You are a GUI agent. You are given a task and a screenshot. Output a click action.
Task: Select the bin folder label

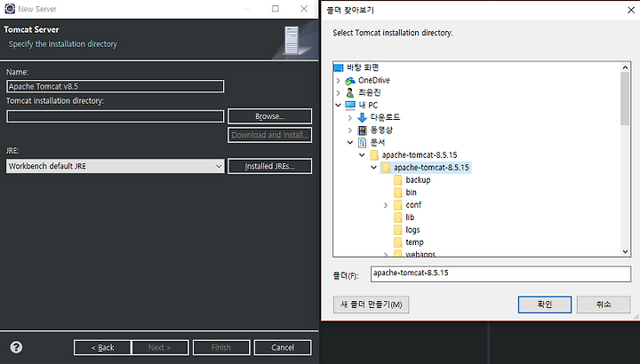click(411, 193)
